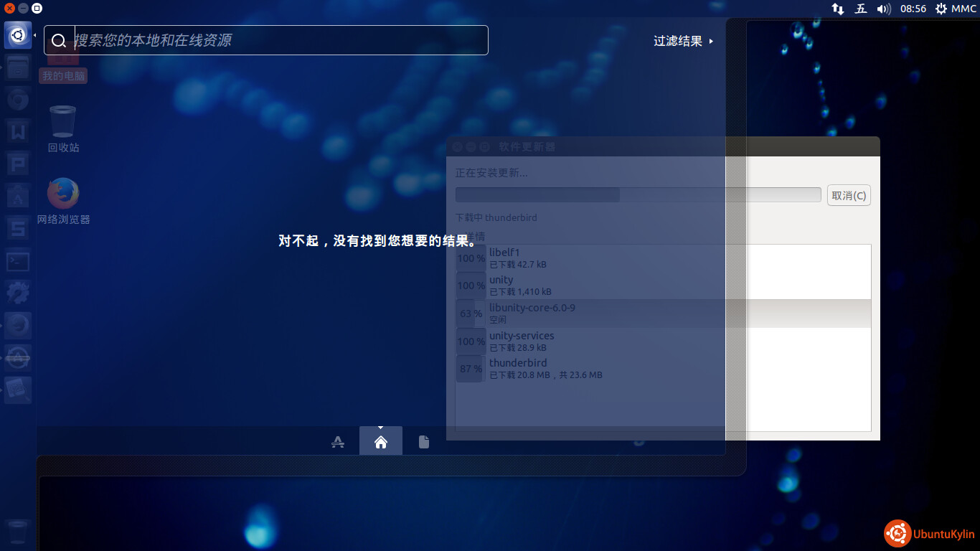Open System Settings gear in launcher

pos(18,293)
